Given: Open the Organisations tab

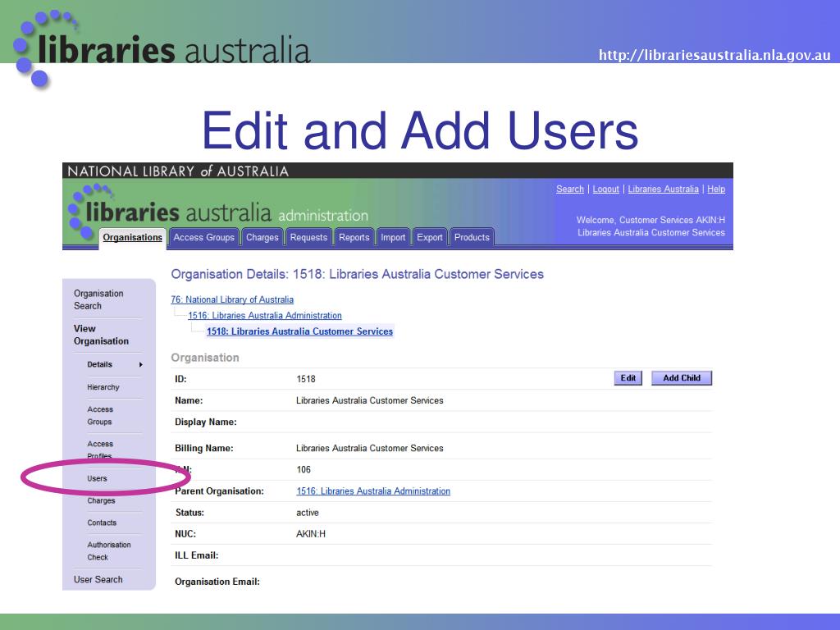Looking at the screenshot, I should [x=132, y=237].
